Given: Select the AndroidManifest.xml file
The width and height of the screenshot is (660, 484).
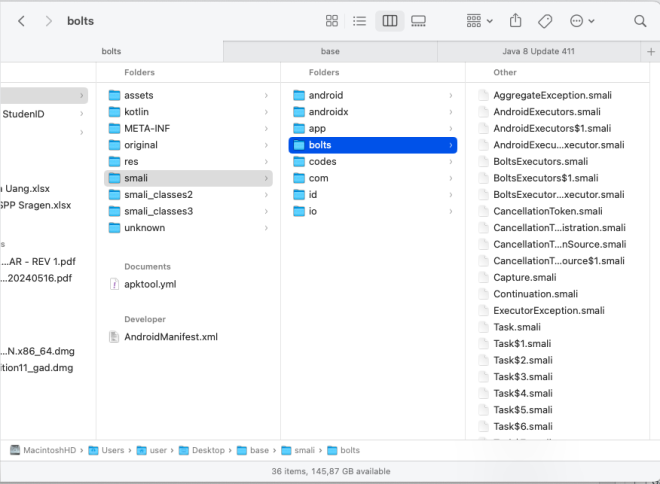Looking at the screenshot, I should (x=170, y=337).
